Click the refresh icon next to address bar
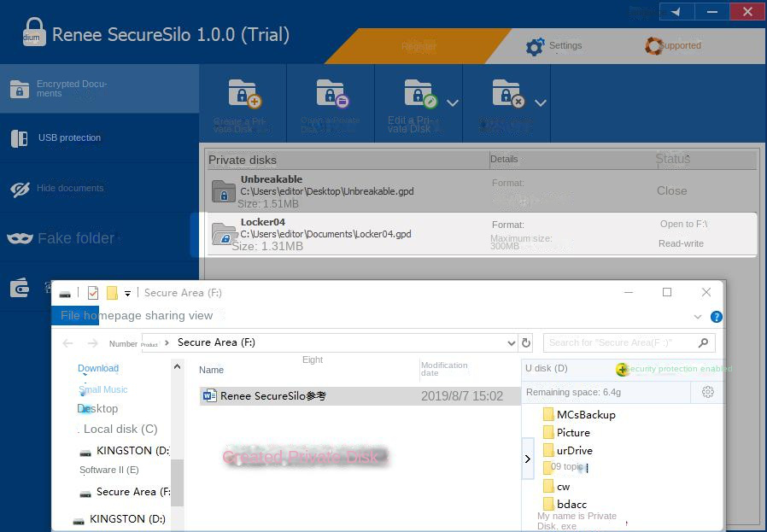The image size is (767, 532). tap(526, 343)
